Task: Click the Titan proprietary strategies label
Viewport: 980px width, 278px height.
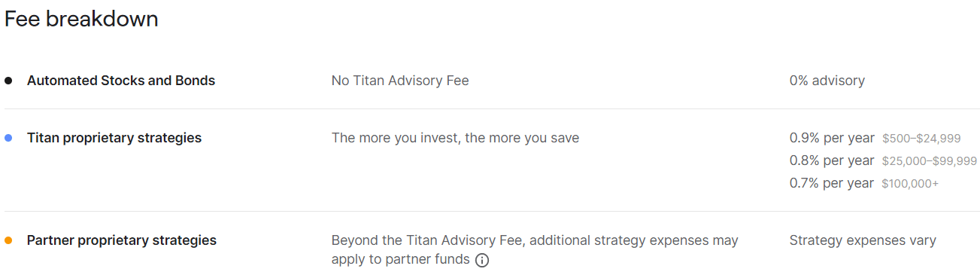Action: 114,138
